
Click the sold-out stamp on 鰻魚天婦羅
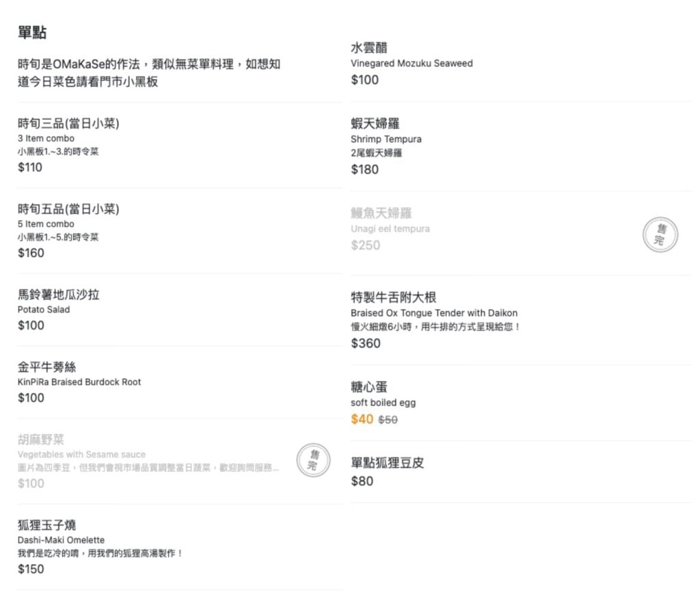click(x=660, y=234)
